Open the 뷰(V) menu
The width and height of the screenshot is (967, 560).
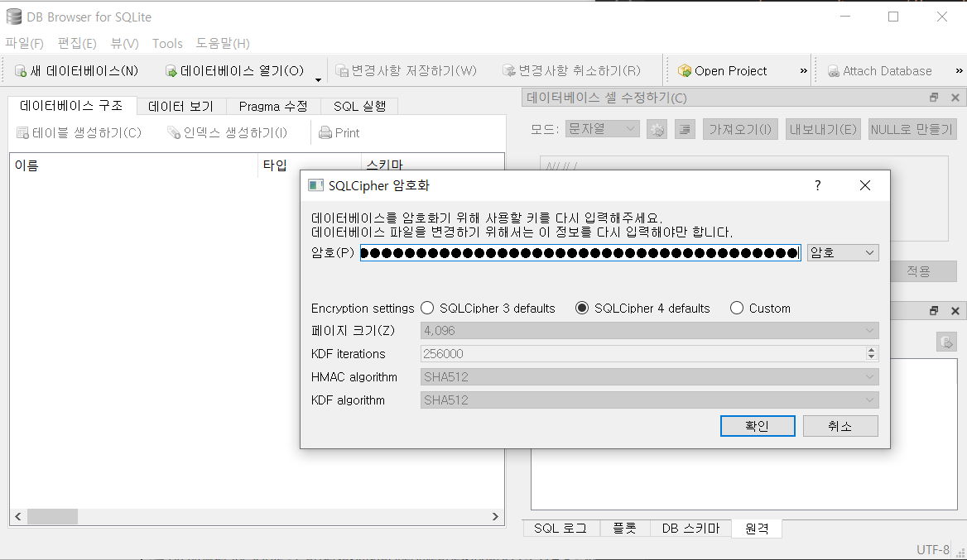coord(124,43)
